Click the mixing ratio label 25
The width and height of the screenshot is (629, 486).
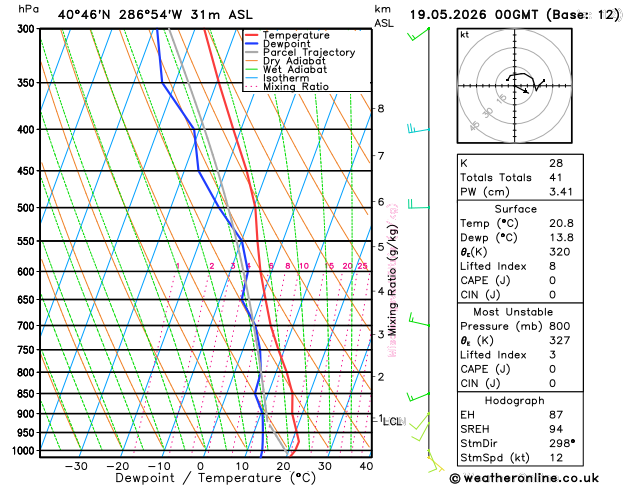tap(362, 266)
